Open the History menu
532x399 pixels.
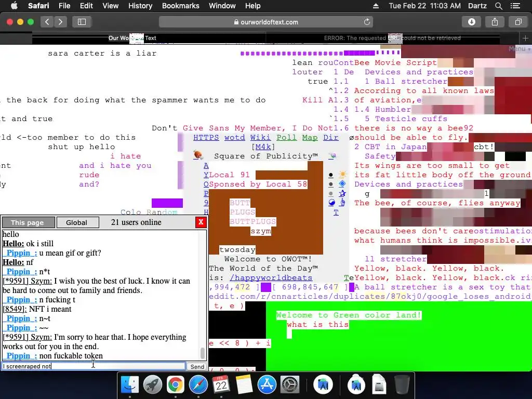click(140, 6)
